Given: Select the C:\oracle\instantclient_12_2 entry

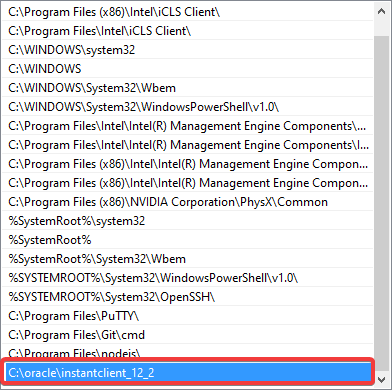Looking at the screenshot, I should coord(188,373).
